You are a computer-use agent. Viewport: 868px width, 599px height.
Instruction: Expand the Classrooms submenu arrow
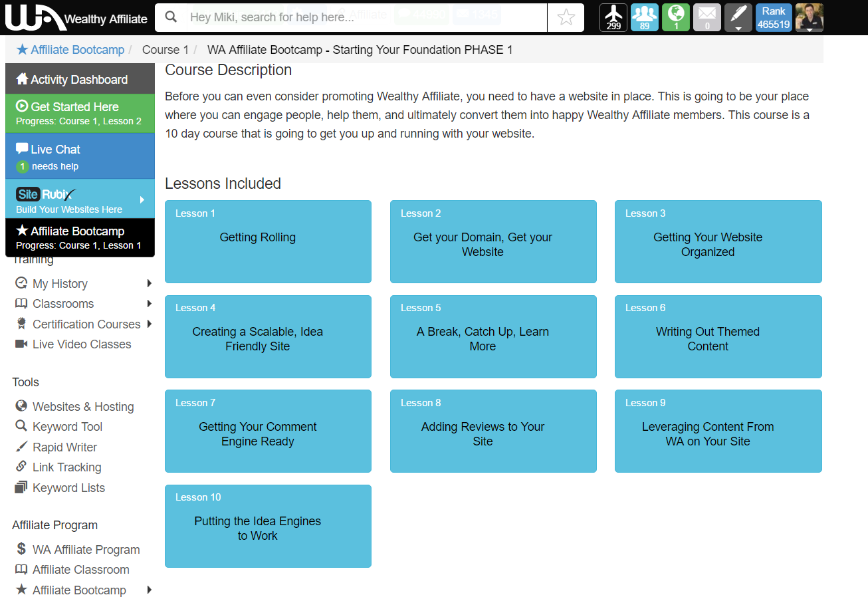(x=150, y=304)
